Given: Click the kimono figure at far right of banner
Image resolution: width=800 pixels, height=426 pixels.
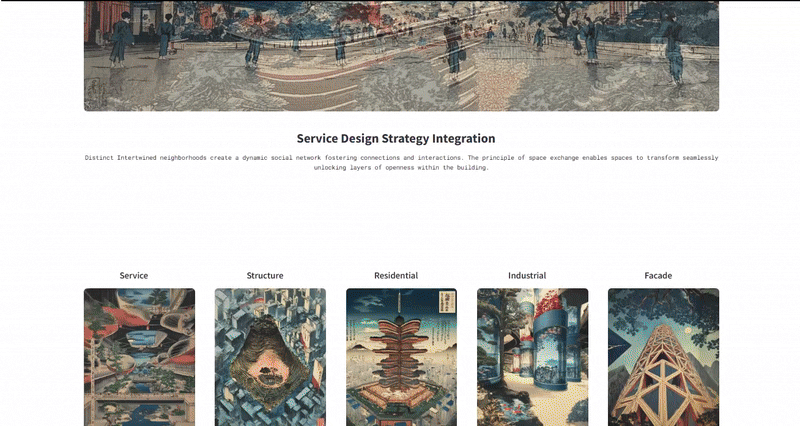Looking at the screenshot, I should (x=673, y=47).
